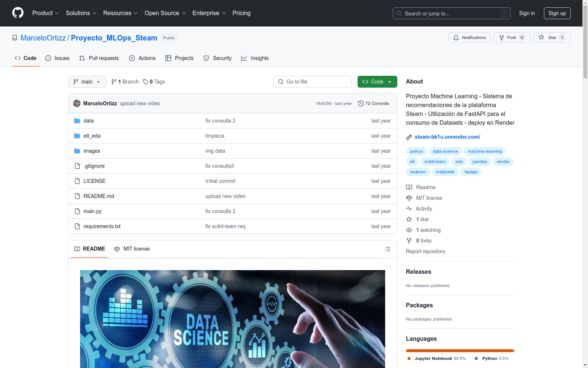This screenshot has height=368, width=588.
Task: Click the link icon beside steam-bk1u.onrender.com
Action: pos(409,137)
